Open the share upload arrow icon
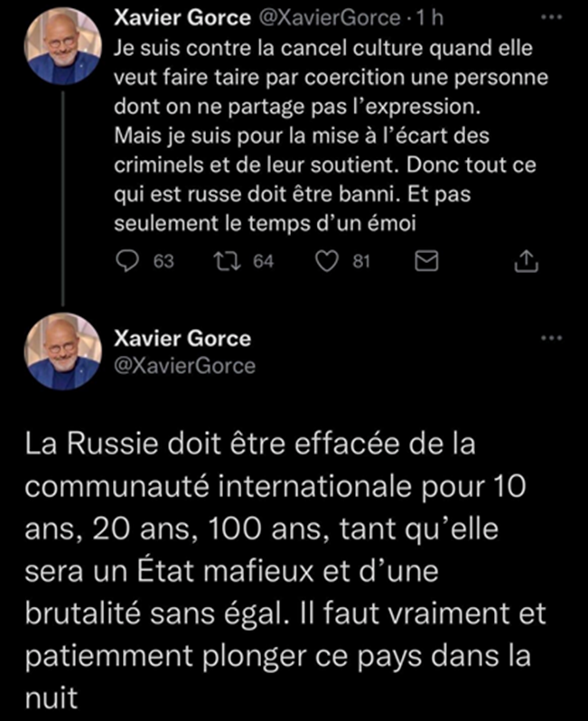The height and width of the screenshot is (721, 588). tap(526, 261)
